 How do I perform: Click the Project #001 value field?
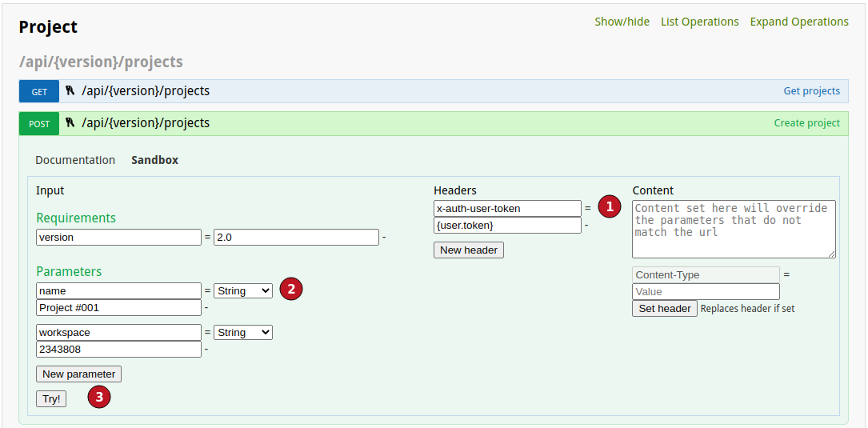(x=118, y=307)
